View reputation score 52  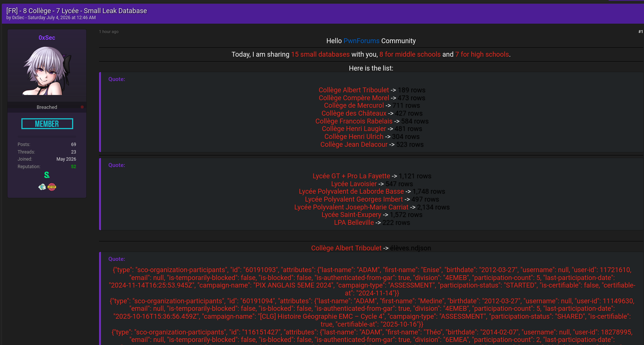pyautogui.click(x=74, y=167)
